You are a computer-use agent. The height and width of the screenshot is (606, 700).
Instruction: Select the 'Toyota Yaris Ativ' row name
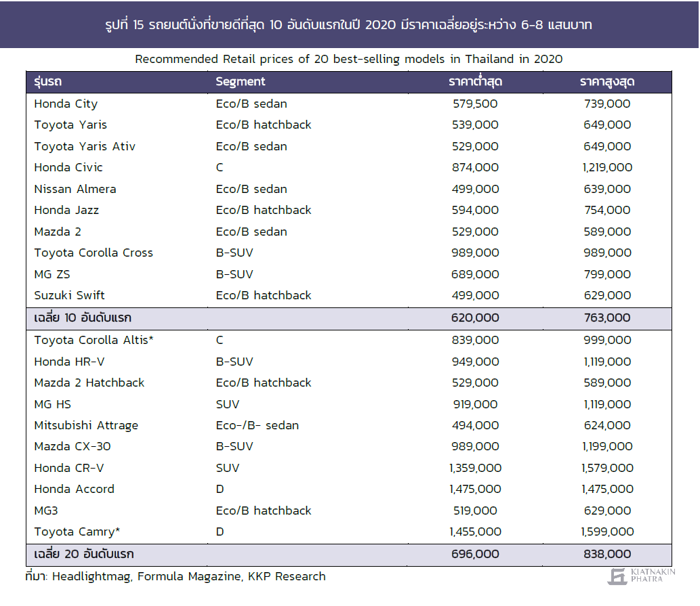[85, 147]
